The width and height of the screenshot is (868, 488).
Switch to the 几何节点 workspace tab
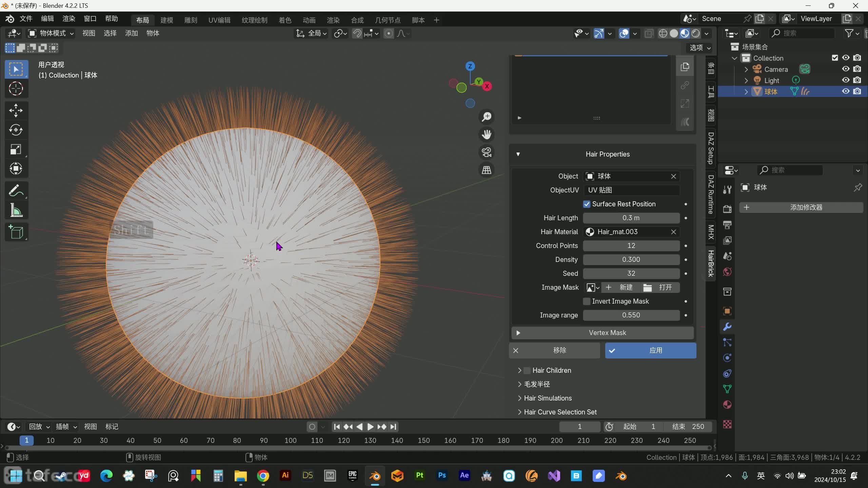tap(388, 20)
